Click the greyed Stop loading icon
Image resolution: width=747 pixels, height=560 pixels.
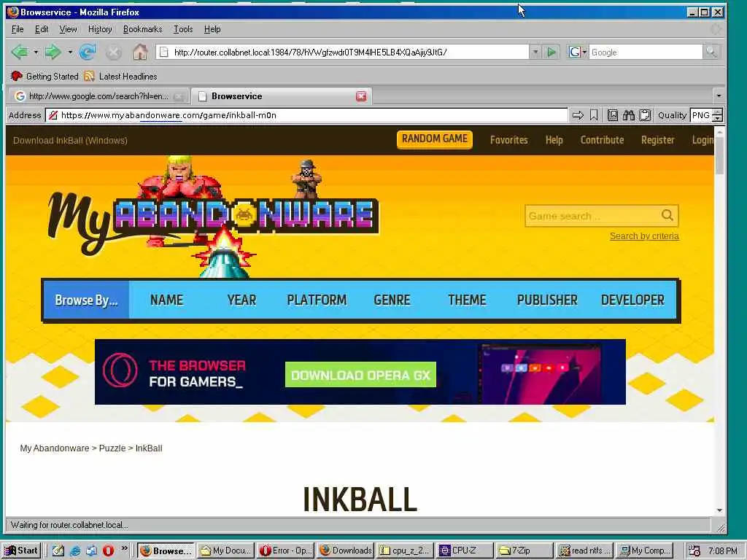tap(113, 52)
